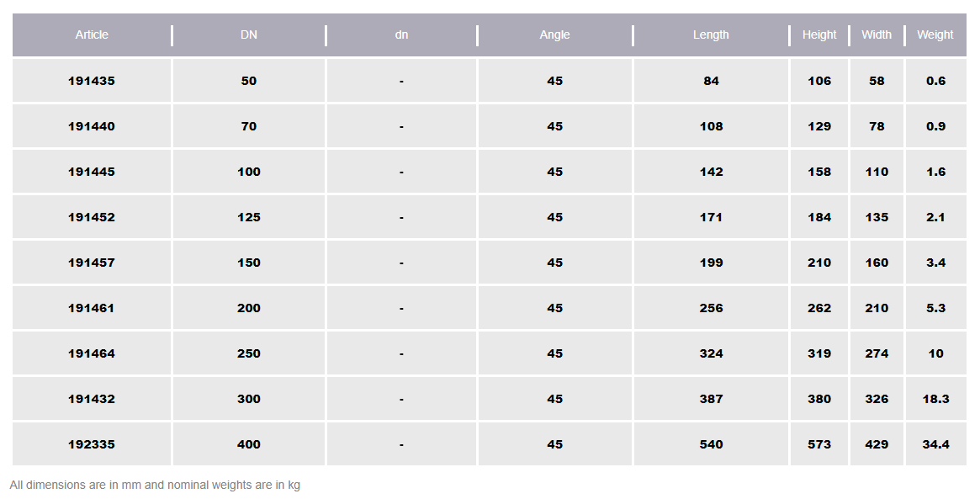Click article number 191440

point(92,126)
